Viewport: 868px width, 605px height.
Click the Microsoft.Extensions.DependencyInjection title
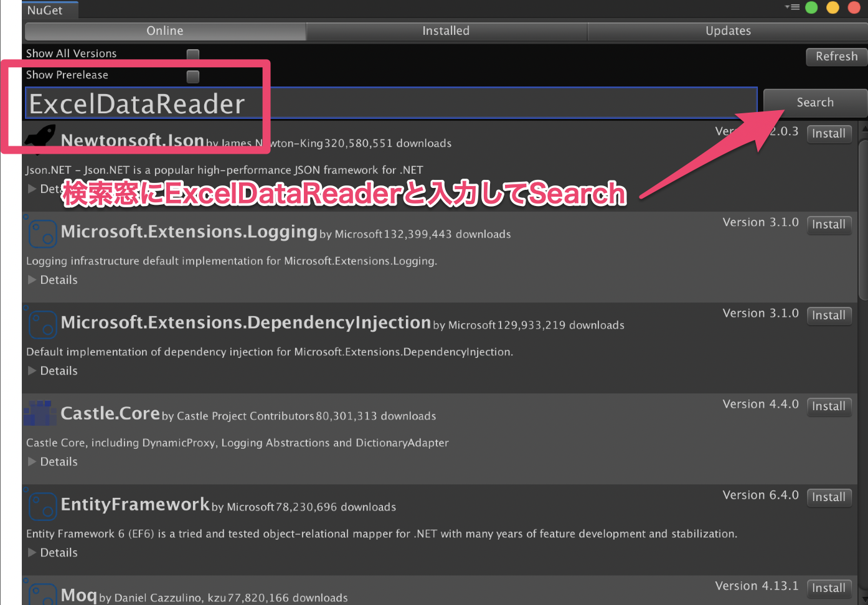click(x=246, y=323)
